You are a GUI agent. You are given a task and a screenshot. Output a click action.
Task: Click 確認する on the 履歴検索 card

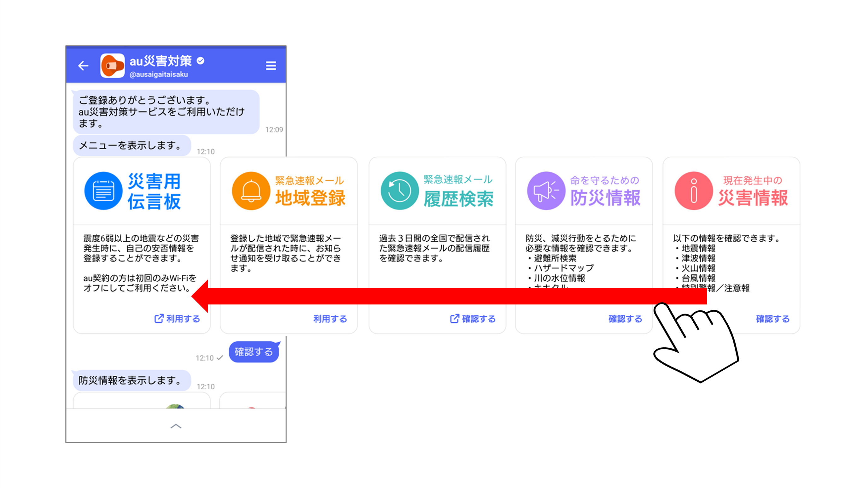click(x=473, y=319)
